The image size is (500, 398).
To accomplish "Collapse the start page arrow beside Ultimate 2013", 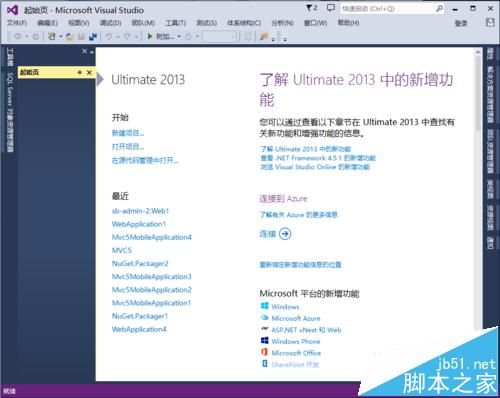I will (x=100, y=79).
